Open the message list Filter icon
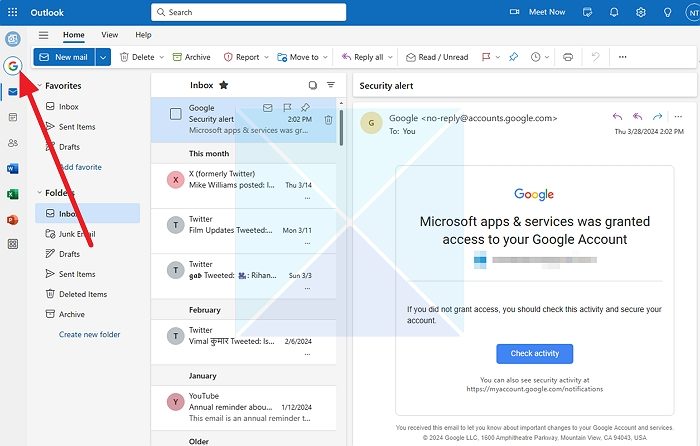700x446 pixels. click(x=331, y=84)
